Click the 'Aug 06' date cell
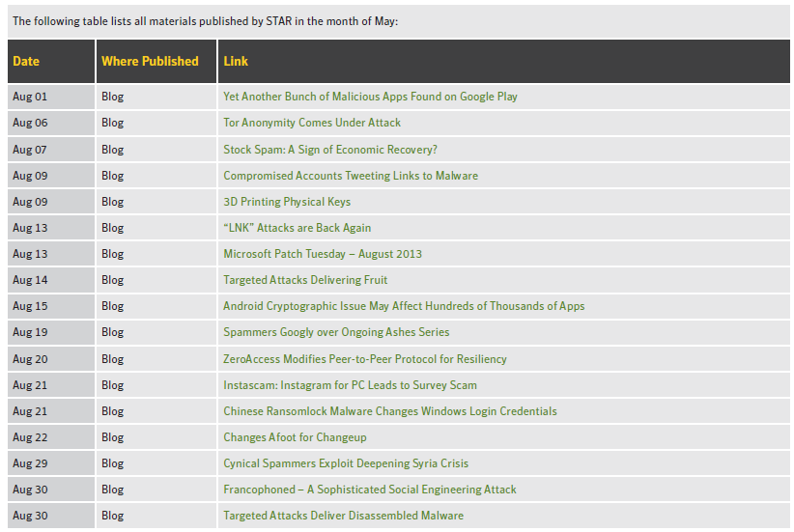 (x=51, y=123)
